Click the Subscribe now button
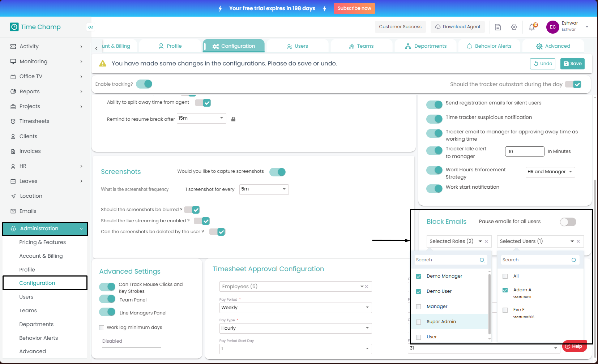Image resolution: width=598 pixels, height=364 pixels. [x=354, y=8]
